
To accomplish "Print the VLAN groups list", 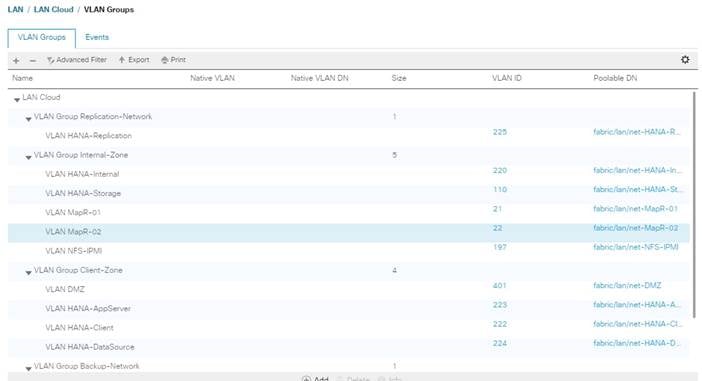I will point(173,60).
